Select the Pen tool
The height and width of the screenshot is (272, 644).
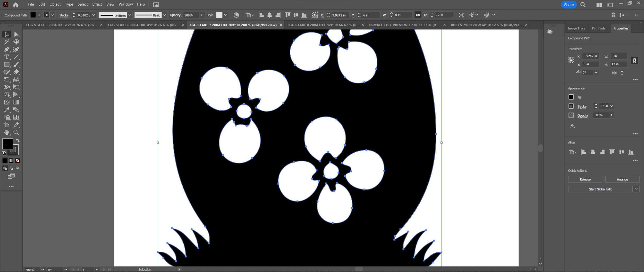7,50
